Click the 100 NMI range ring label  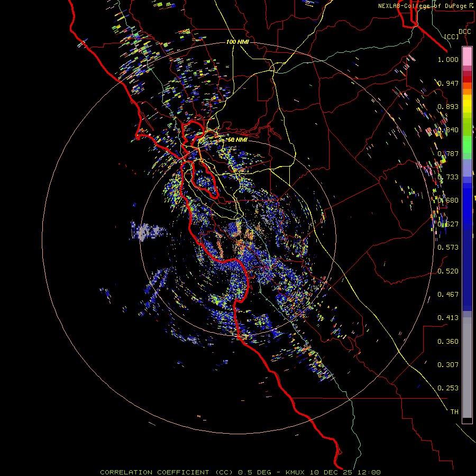tap(237, 42)
